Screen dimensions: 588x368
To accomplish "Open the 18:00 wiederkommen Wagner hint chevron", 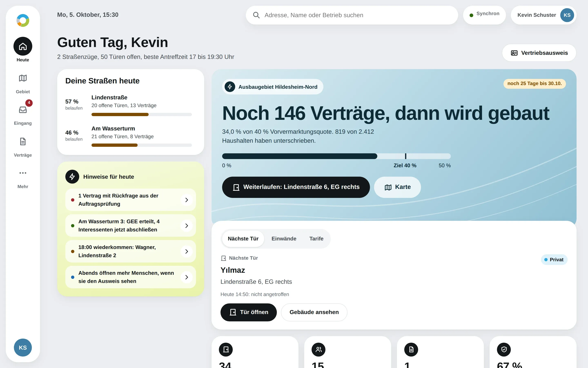I will (x=187, y=251).
